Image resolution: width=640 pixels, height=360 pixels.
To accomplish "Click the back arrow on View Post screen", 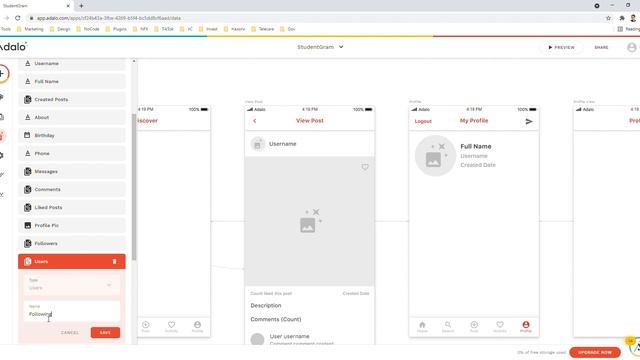I will (x=255, y=121).
